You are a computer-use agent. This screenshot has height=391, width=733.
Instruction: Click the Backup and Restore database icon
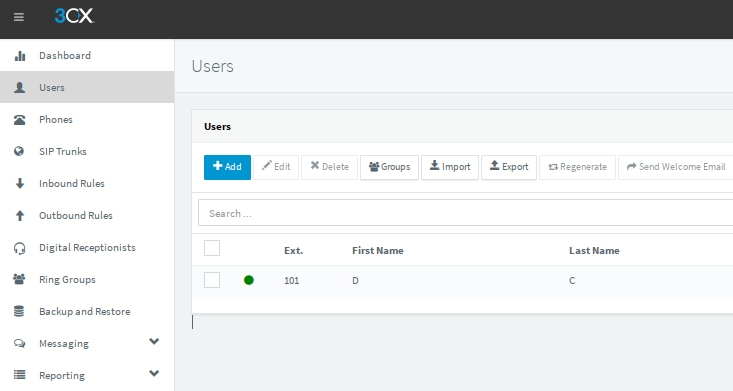pyautogui.click(x=19, y=311)
